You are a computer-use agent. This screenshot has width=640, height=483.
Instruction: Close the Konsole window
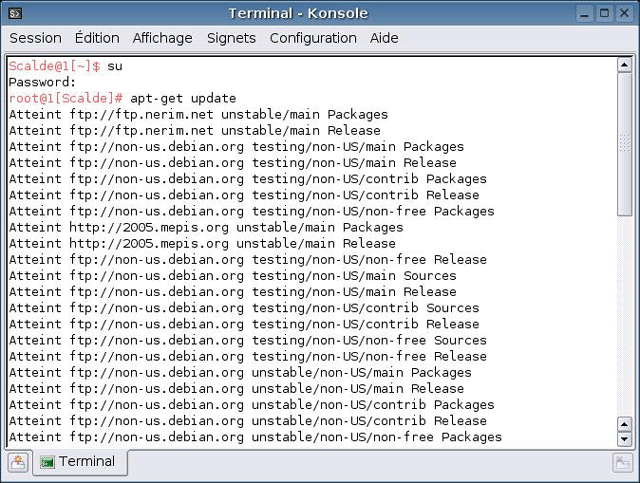(x=624, y=13)
